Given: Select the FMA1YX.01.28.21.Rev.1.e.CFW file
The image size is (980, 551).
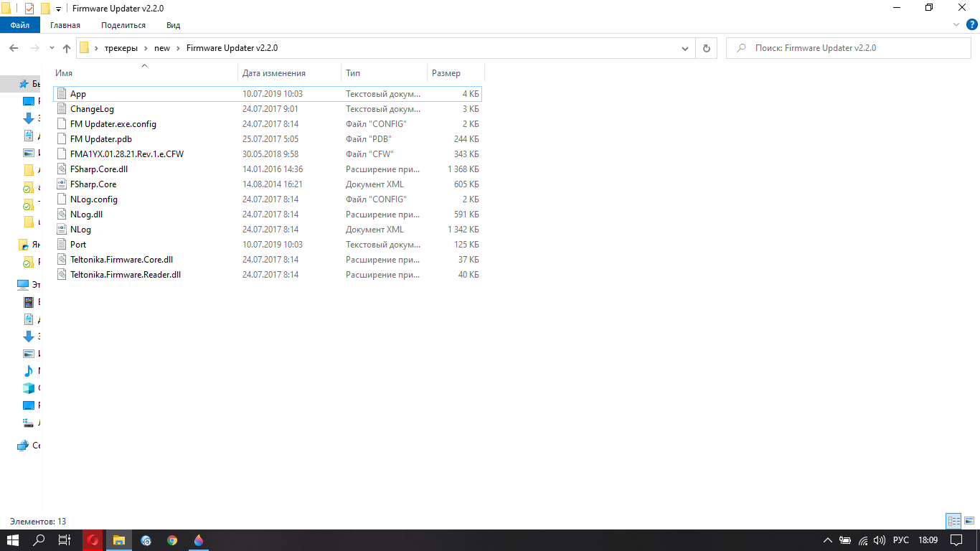Looking at the screenshot, I should pos(126,154).
